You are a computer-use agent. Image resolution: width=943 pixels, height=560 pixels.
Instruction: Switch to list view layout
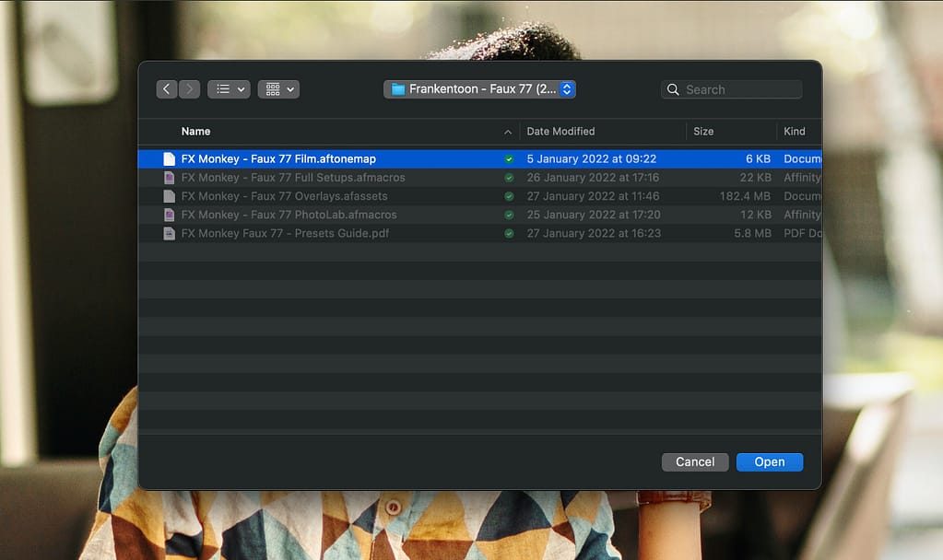[x=221, y=88]
